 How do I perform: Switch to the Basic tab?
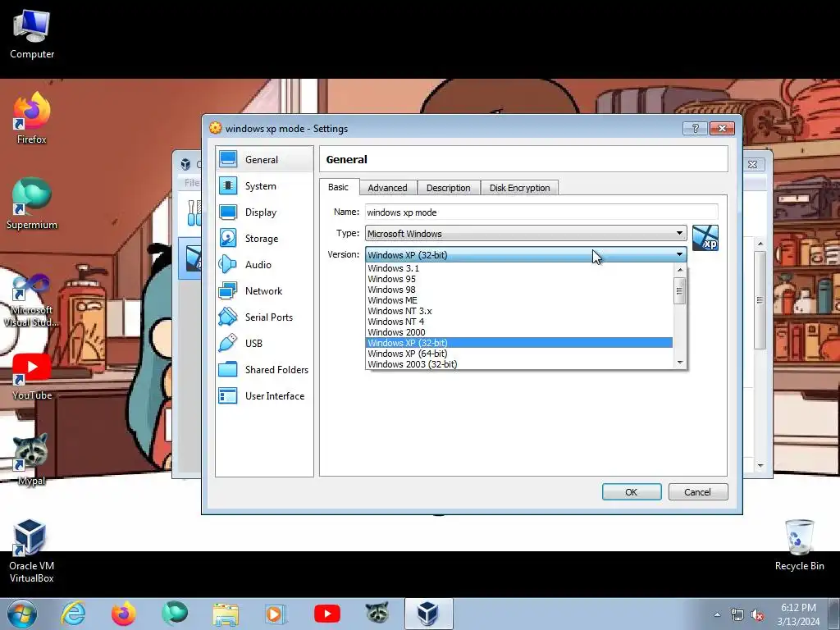338,187
